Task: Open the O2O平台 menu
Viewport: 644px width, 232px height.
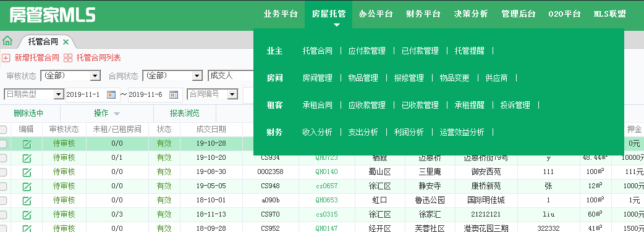Action: click(x=565, y=14)
